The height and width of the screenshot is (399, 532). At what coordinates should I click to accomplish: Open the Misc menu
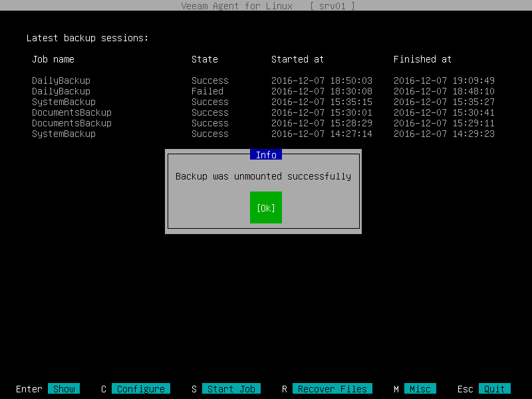[420, 389]
